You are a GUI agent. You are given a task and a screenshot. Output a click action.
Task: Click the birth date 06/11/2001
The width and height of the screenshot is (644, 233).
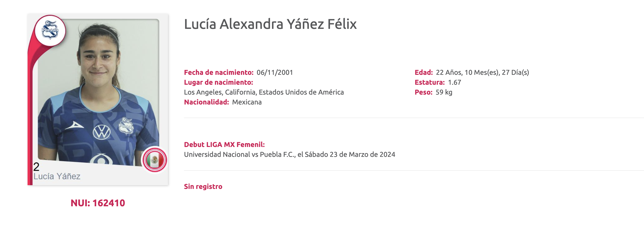[275, 72]
